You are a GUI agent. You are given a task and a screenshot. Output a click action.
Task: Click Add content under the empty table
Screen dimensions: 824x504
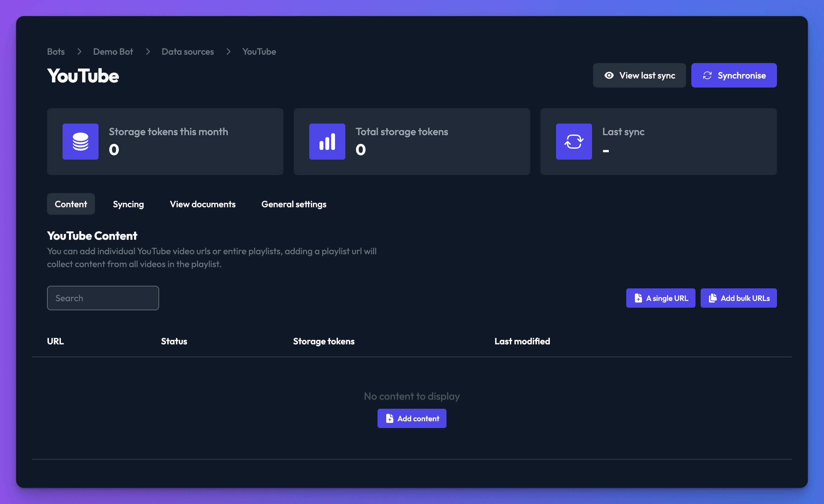412,418
